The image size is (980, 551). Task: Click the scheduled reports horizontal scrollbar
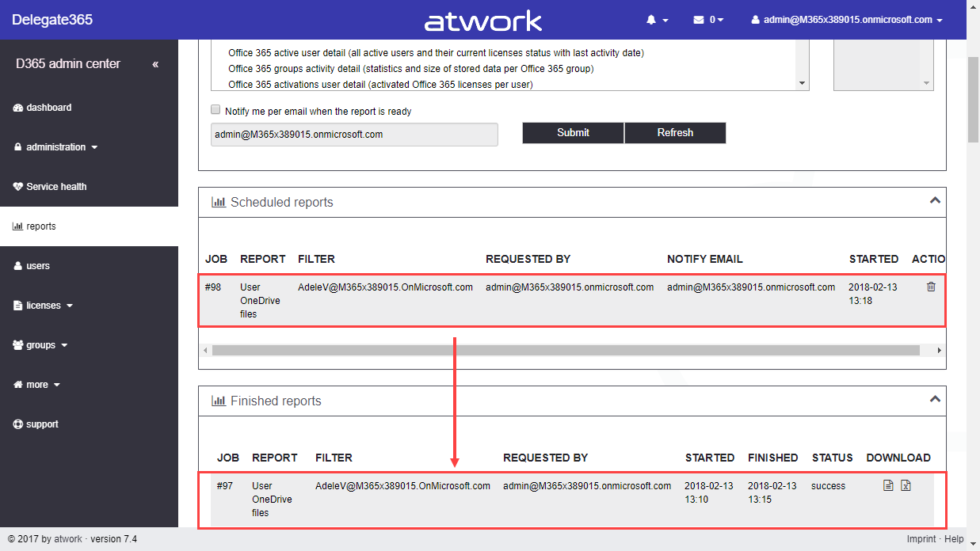565,350
